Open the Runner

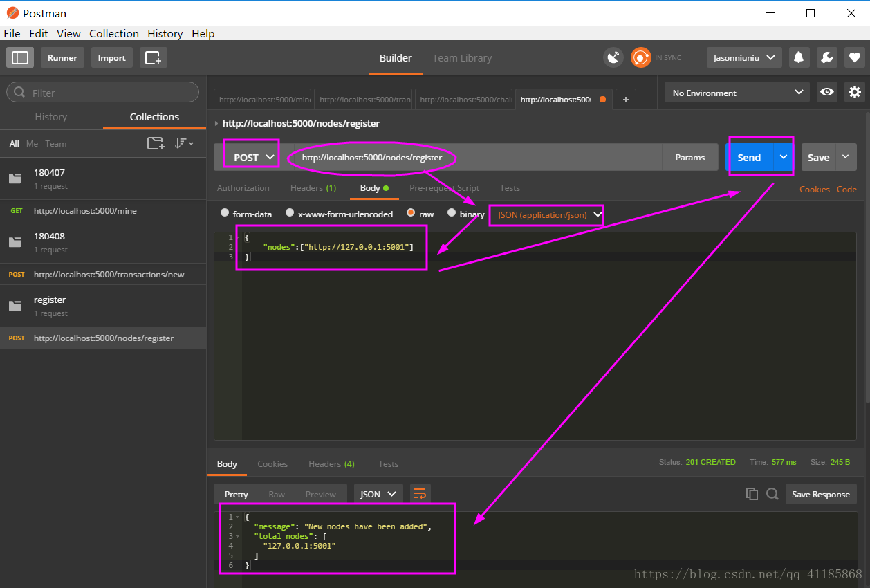pyautogui.click(x=62, y=57)
